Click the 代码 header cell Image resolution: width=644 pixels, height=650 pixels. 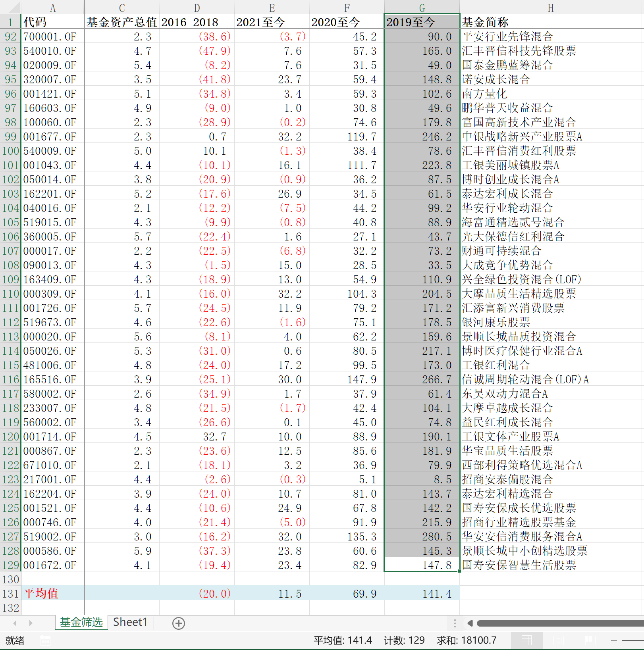[x=53, y=22]
